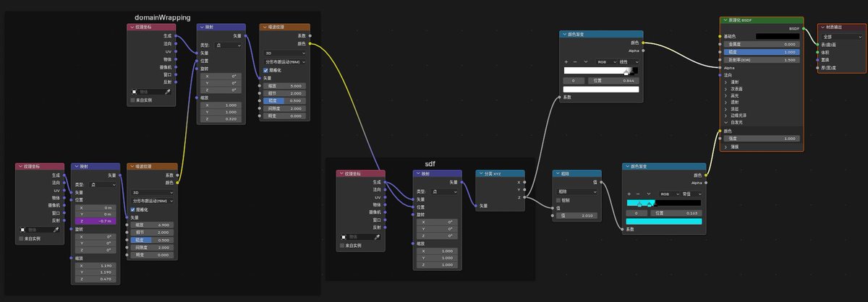
Task: Open the 3D dimensions dropdown in upper 噪波纹理
Action: [x=284, y=53]
